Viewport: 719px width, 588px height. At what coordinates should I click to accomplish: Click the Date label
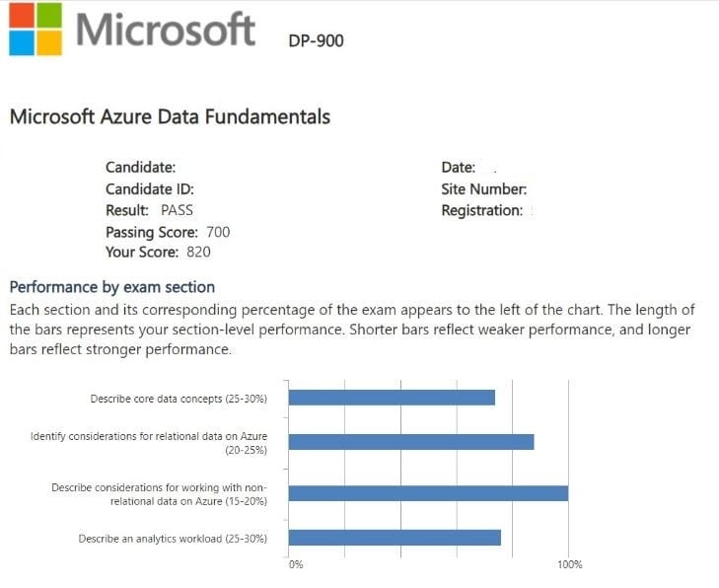click(x=458, y=168)
